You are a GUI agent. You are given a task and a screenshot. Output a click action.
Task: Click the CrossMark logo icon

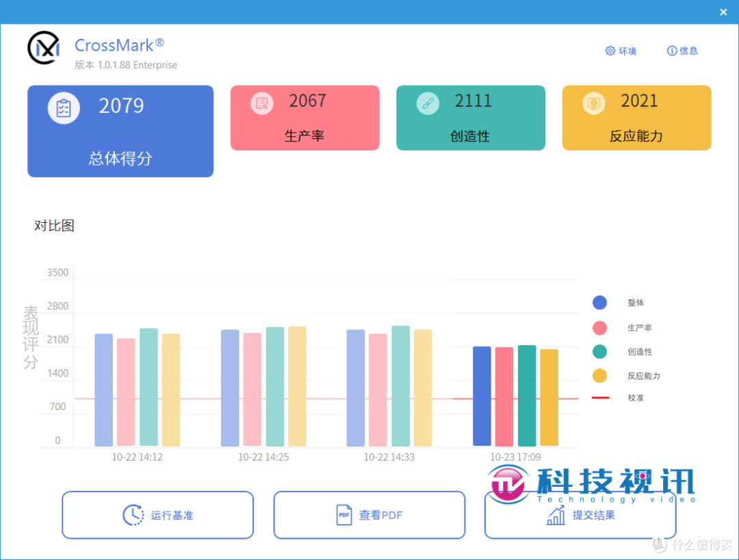pos(44,47)
